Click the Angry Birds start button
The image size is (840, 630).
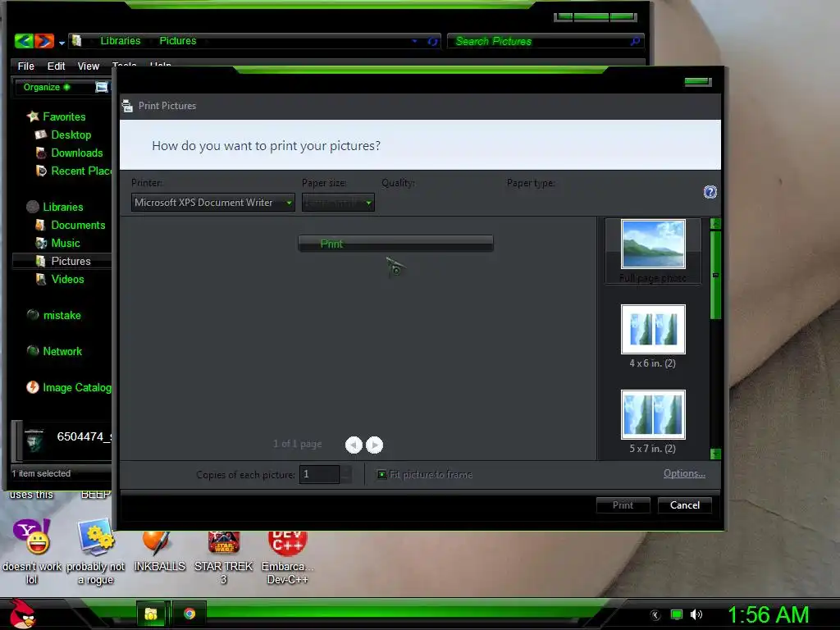[22, 614]
